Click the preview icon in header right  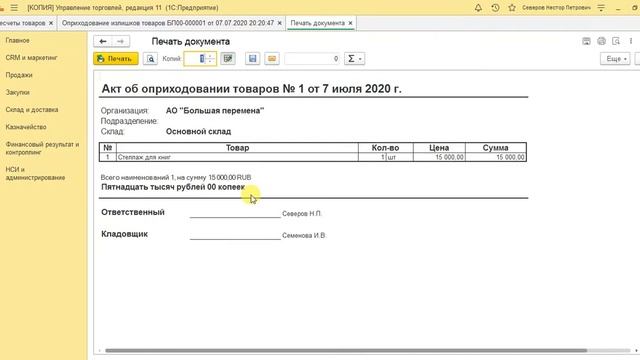click(x=616, y=41)
